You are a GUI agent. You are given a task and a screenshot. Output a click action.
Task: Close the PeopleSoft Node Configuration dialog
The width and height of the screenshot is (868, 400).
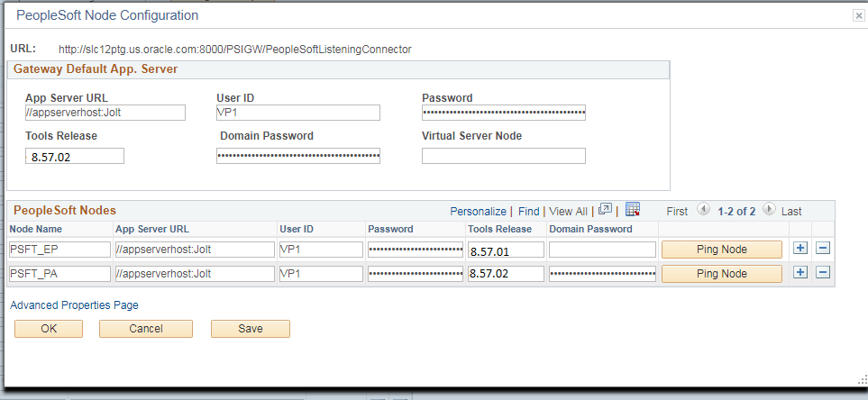(x=858, y=16)
